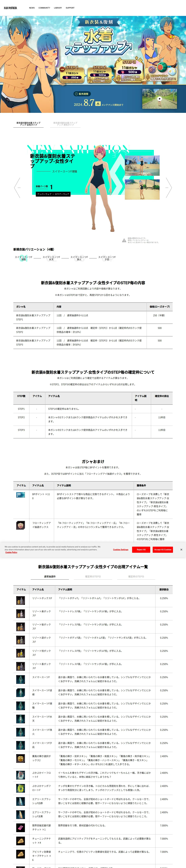Select the 確定枠(STEP2) tab
Screen dimensions: 186x868
(x=93, y=576)
